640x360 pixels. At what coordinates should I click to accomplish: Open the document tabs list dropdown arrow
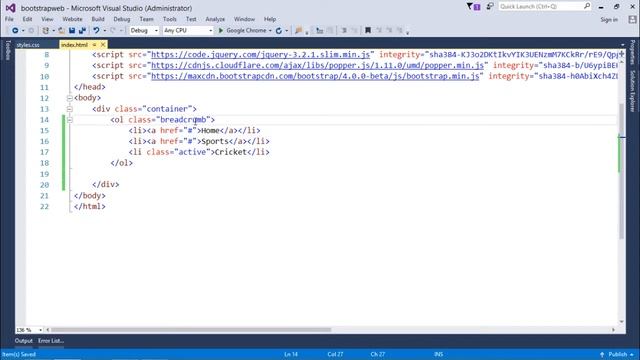[x=622, y=45]
